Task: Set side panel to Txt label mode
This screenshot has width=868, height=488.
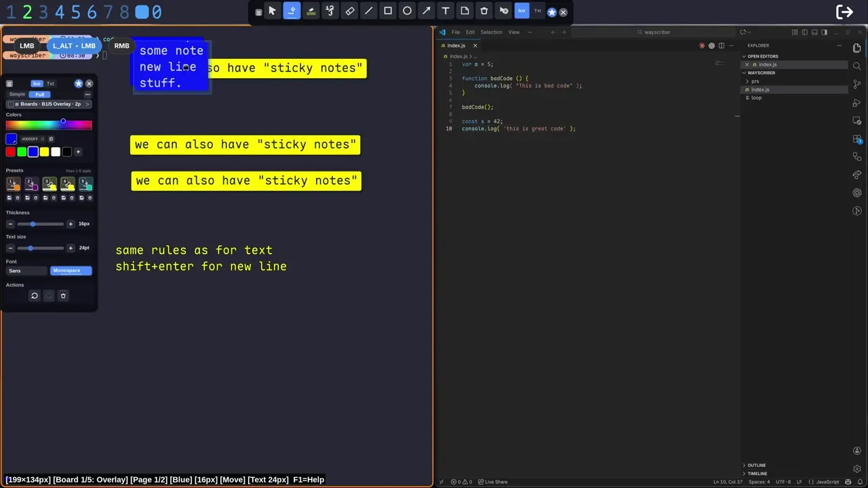Action: tap(50, 83)
